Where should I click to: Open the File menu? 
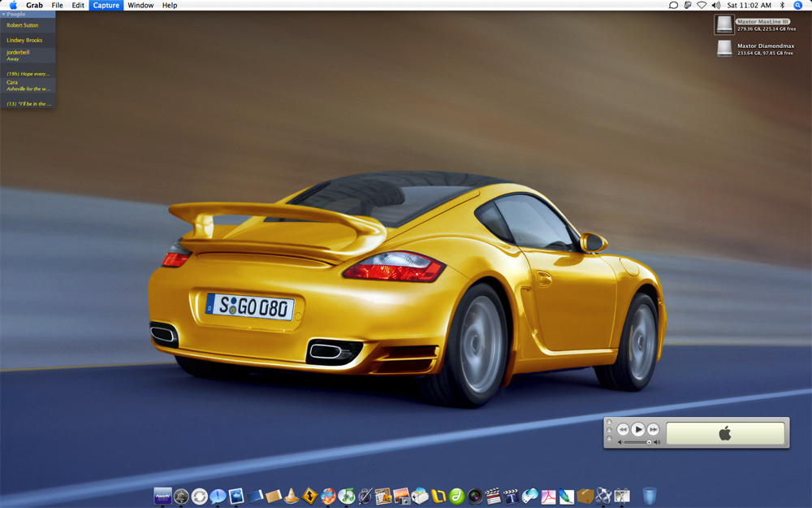pos(57,5)
